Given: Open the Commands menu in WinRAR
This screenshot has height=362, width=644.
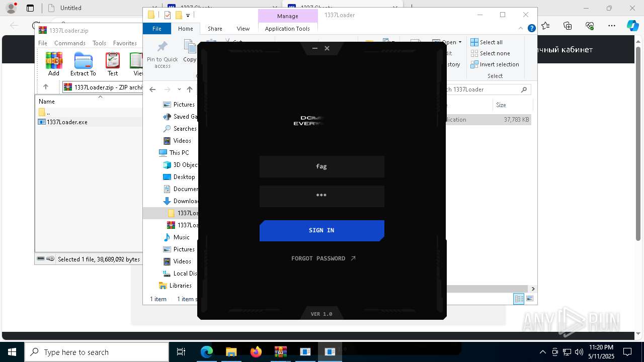Looking at the screenshot, I should [70, 43].
